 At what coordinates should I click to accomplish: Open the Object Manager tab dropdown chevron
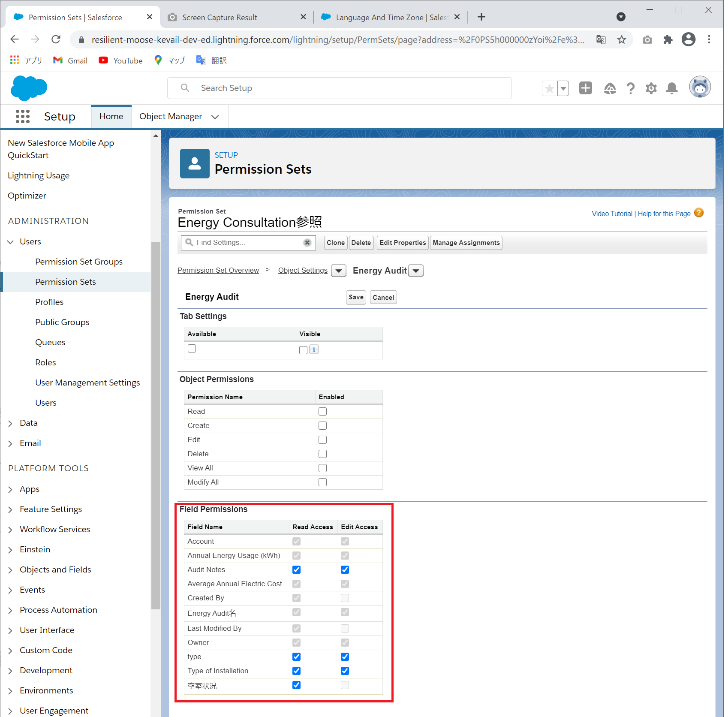[x=215, y=117]
